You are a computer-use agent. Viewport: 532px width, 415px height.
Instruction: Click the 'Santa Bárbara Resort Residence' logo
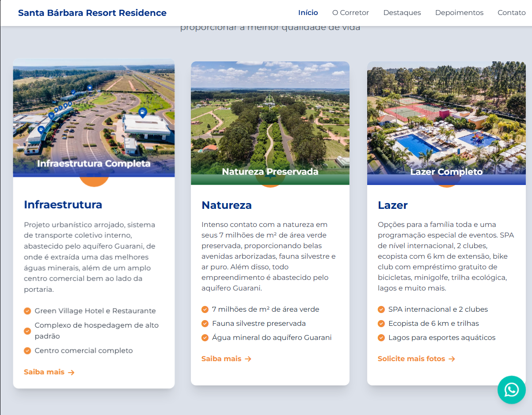[x=92, y=13]
